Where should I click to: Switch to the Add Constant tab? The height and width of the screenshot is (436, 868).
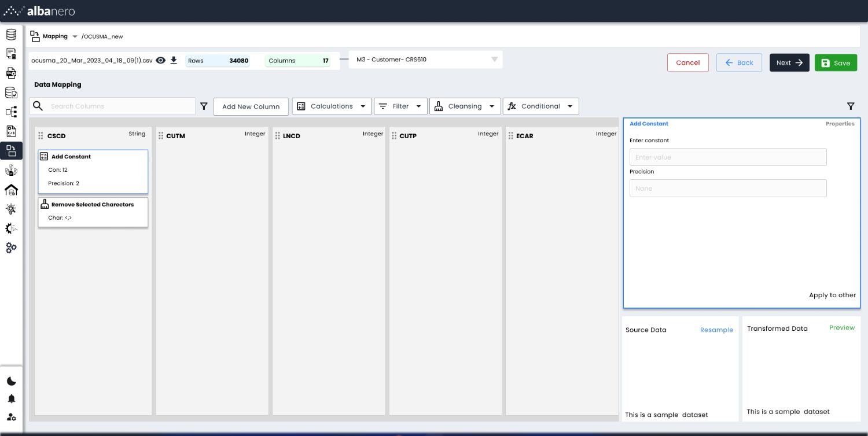[x=649, y=124]
